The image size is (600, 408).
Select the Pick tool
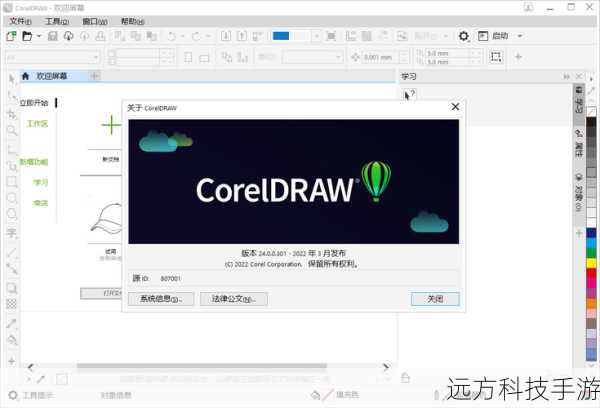click(12, 79)
